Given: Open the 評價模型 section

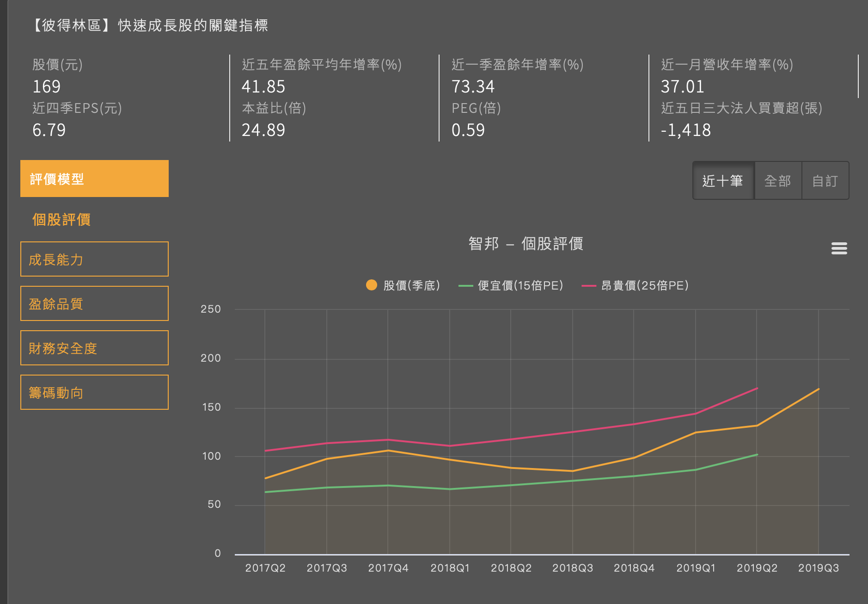Looking at the screenshot, I should 94,179.
